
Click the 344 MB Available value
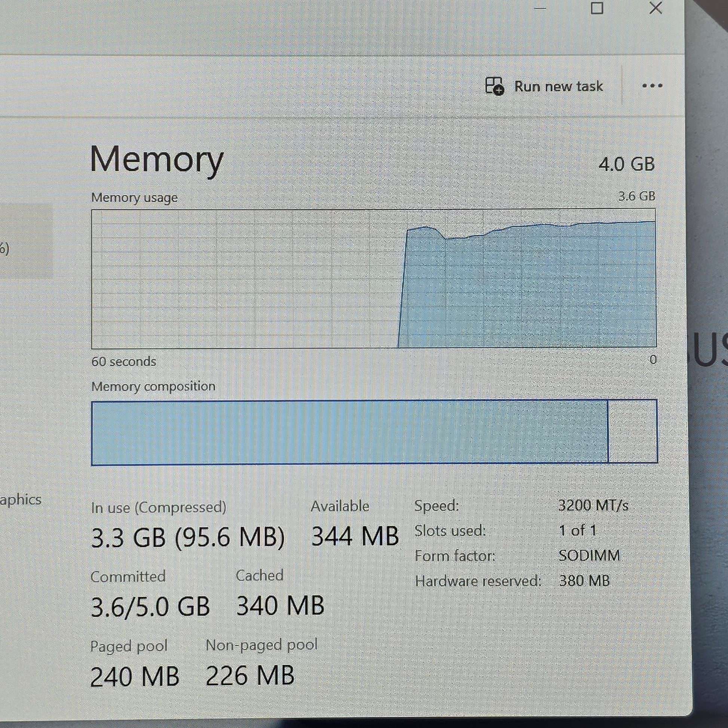tap(355, 536)
